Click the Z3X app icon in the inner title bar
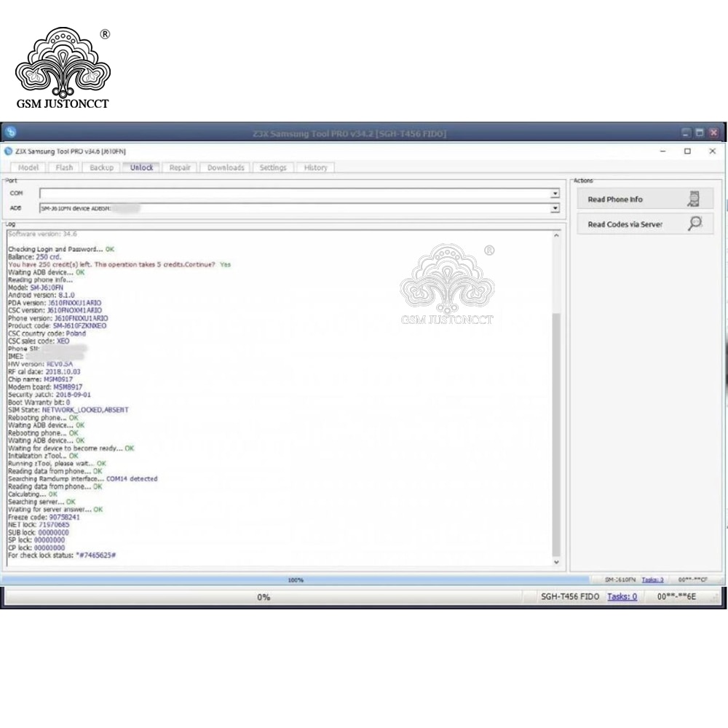This screenshot has height=728, width=728. 8,151
